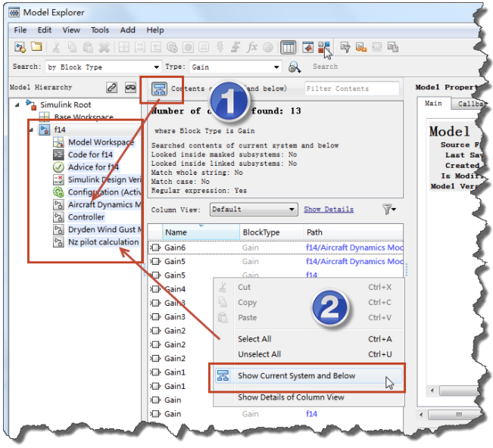Click the last toolbar icon with clipboard
This screenshot has width=493, height=448.
[x=393, y=48]
